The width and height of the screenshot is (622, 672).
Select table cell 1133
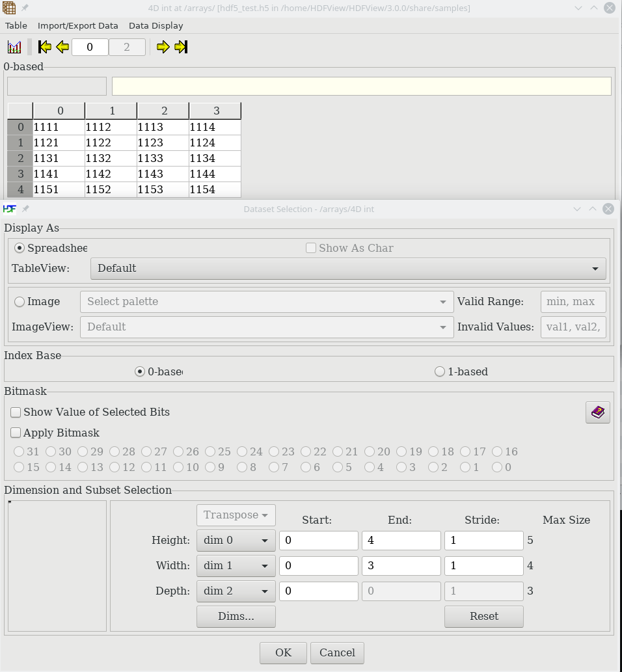point(163,159)
